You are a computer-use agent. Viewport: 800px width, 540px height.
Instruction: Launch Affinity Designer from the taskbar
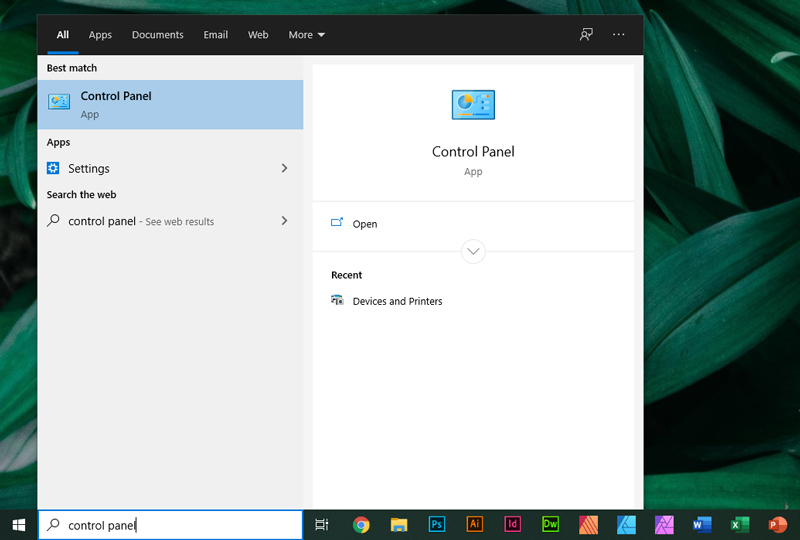click(x=626, y=525)
